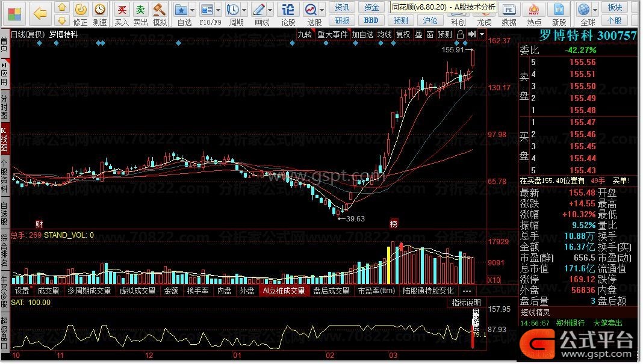Select the 换手率 turnover tab
The height and width of the screenshot is (364, 643).
point(197,291)
